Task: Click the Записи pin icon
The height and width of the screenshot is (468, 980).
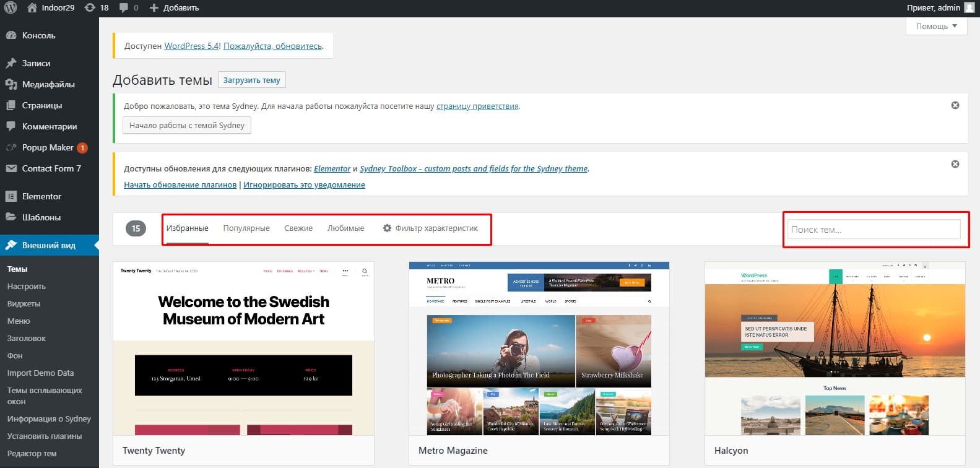Action: click(x=11, y=63)
